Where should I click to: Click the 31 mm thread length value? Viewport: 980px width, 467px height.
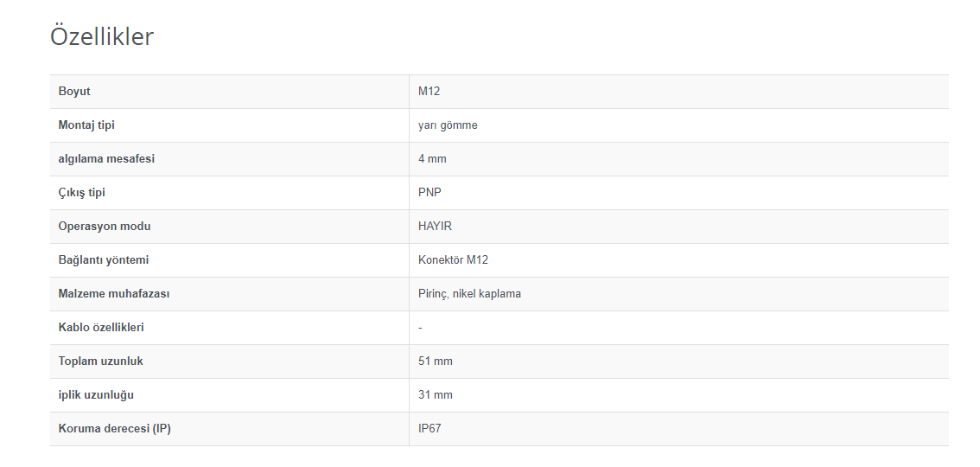pos(436,395)
